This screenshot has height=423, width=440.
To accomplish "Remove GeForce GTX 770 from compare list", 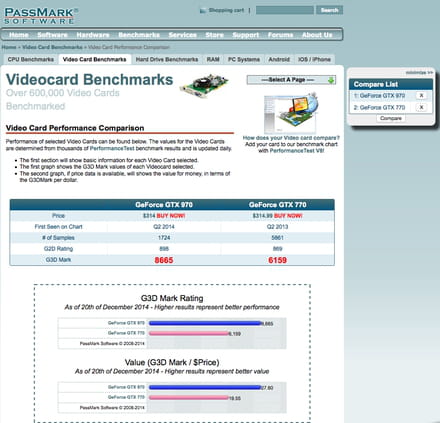I will click(421, 107).
